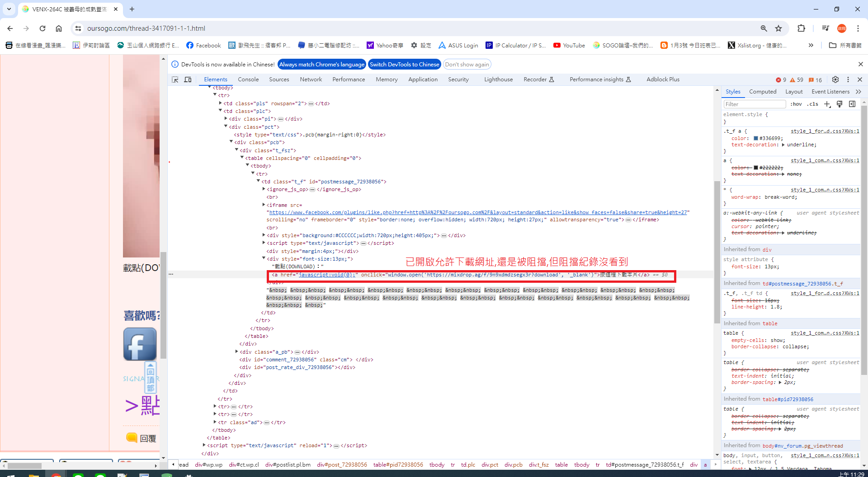
Task: Click the Don't show again button
Action: click(467, 64)
